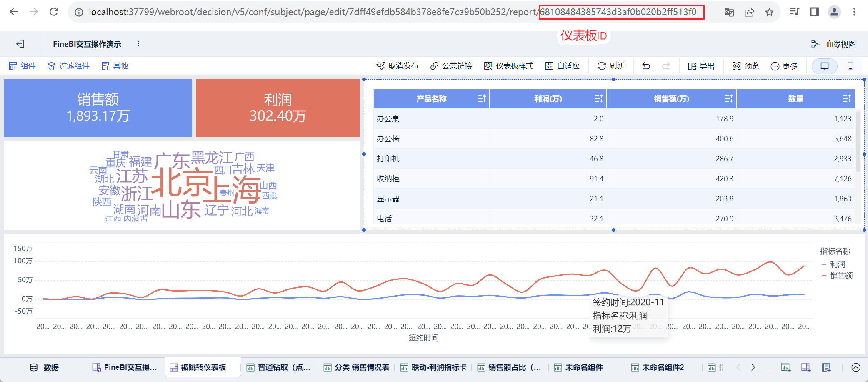Click the add dashboard icon in bottom bar

(x=806, y=367)
